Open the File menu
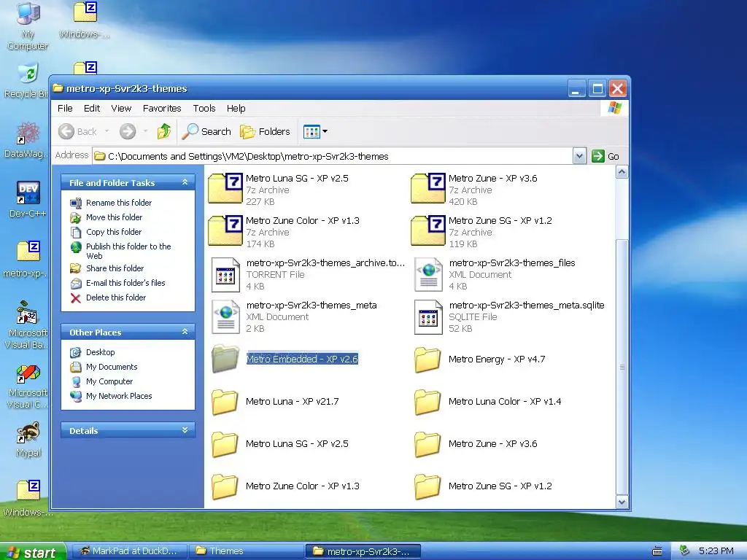 tap(65, 108)
